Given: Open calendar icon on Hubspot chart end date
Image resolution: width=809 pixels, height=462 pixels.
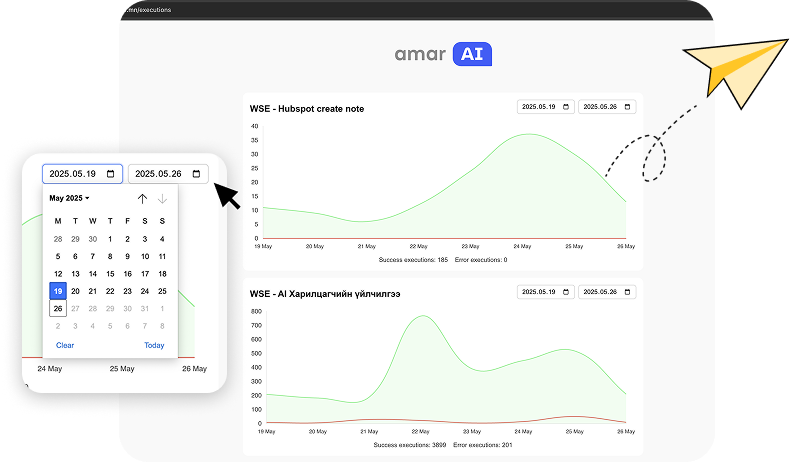Looking at the screenshot, I should [627, 107].
